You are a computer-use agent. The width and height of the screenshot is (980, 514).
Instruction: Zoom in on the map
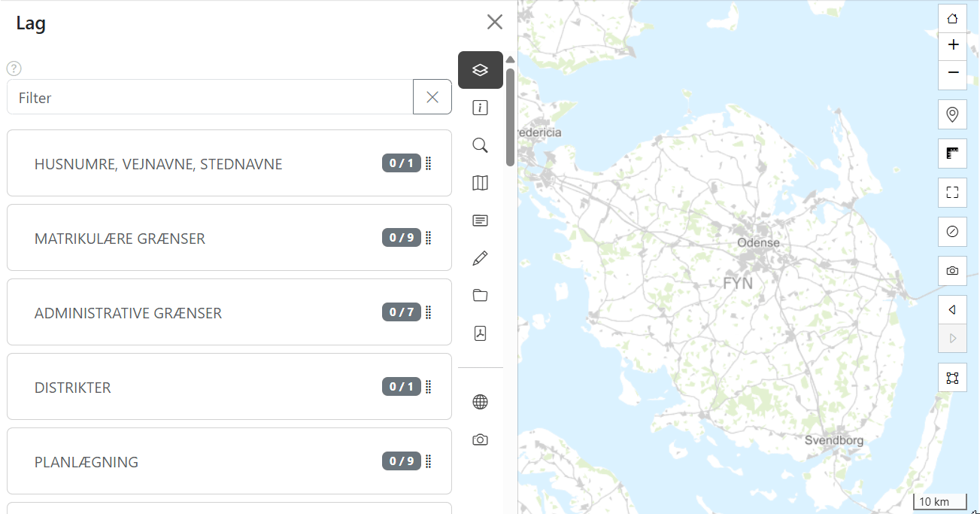[x=952, y=45]
